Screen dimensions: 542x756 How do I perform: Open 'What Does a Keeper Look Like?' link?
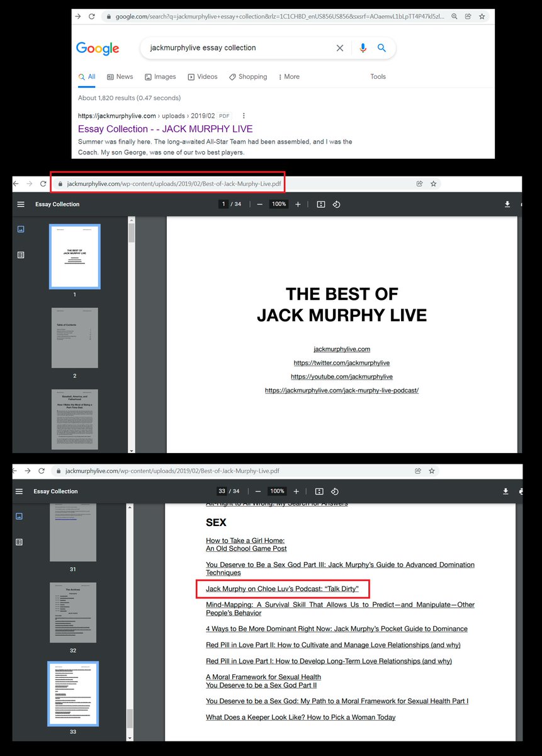point(301,718)
